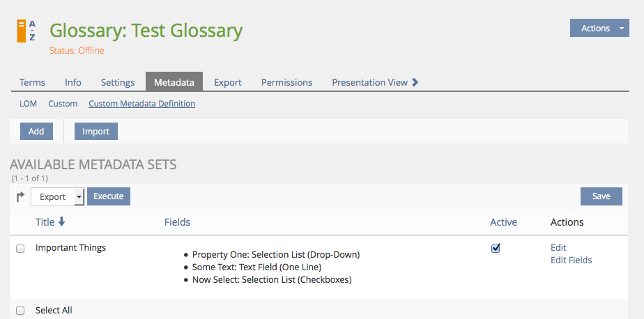This screenshot has width=644, height=319.
Task: Click the glossary A-Z book icon
Action: [x=27, y=31]
